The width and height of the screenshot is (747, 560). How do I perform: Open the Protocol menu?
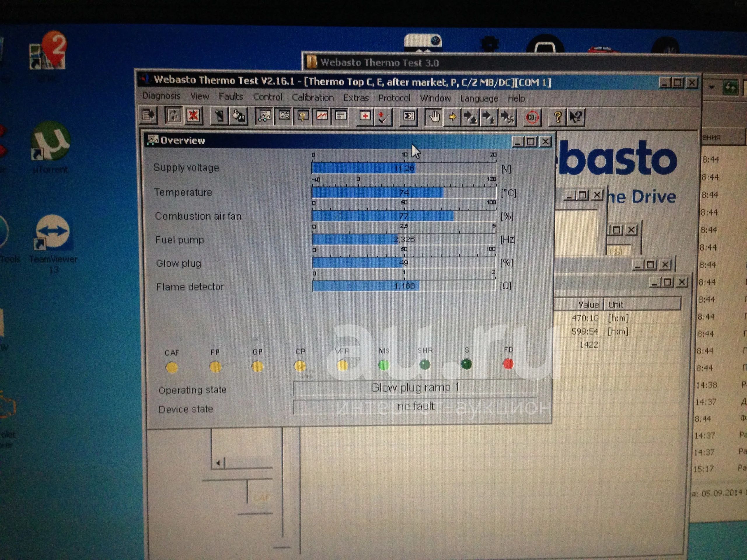[394, 98]
